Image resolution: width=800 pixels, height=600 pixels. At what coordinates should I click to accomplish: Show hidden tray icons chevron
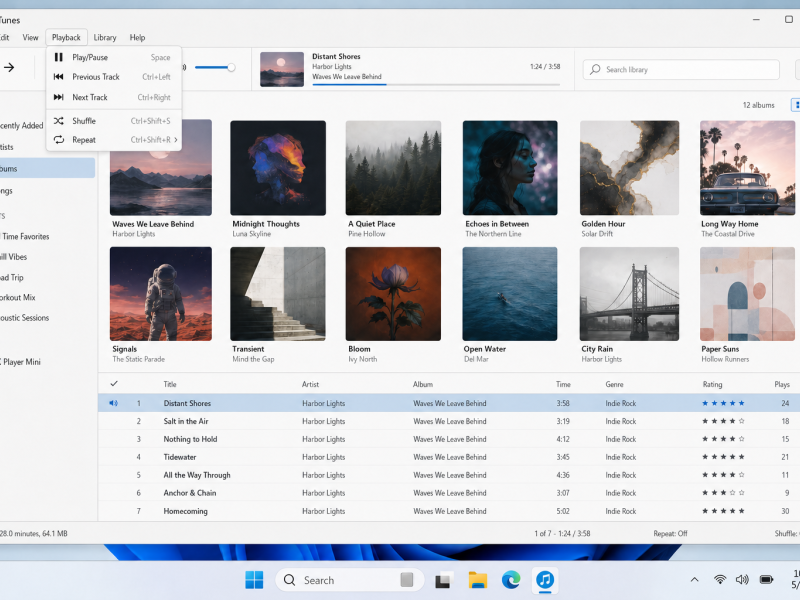[694, 580]
